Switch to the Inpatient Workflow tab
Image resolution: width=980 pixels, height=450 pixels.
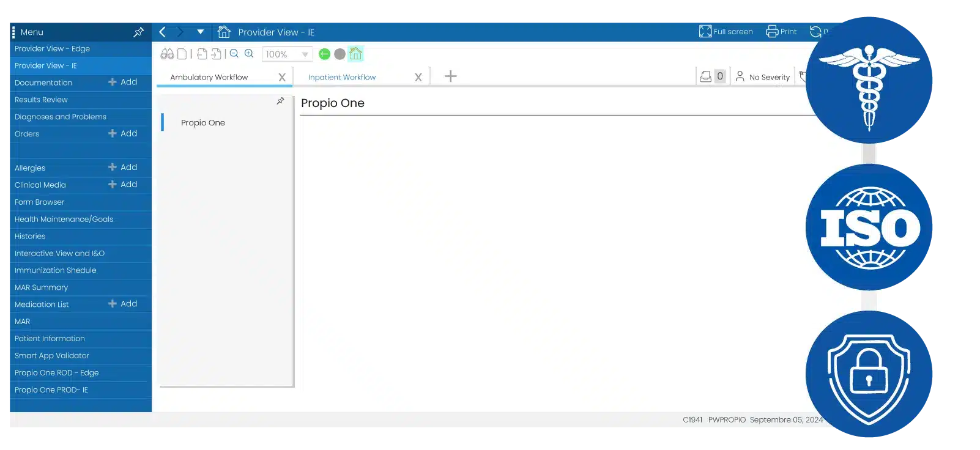pyautogui.click(x=342, y=78)
